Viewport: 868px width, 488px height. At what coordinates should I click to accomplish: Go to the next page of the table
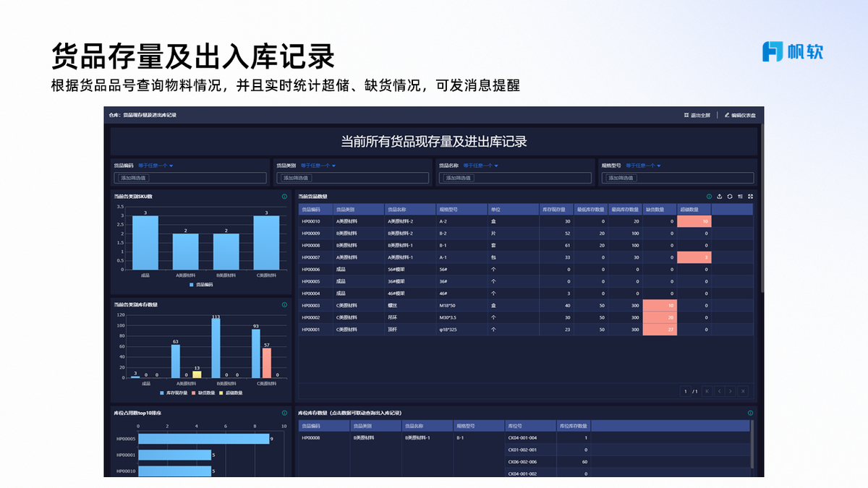pos(731,391)
